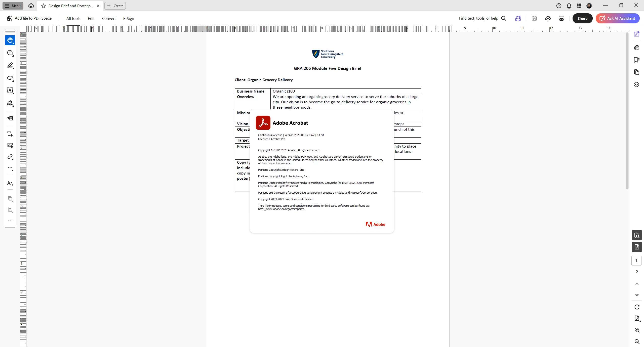Viewport: 644px width, 347px height.
Task: Select the Hand tool in the left toolbar
Action: point(10,40)
